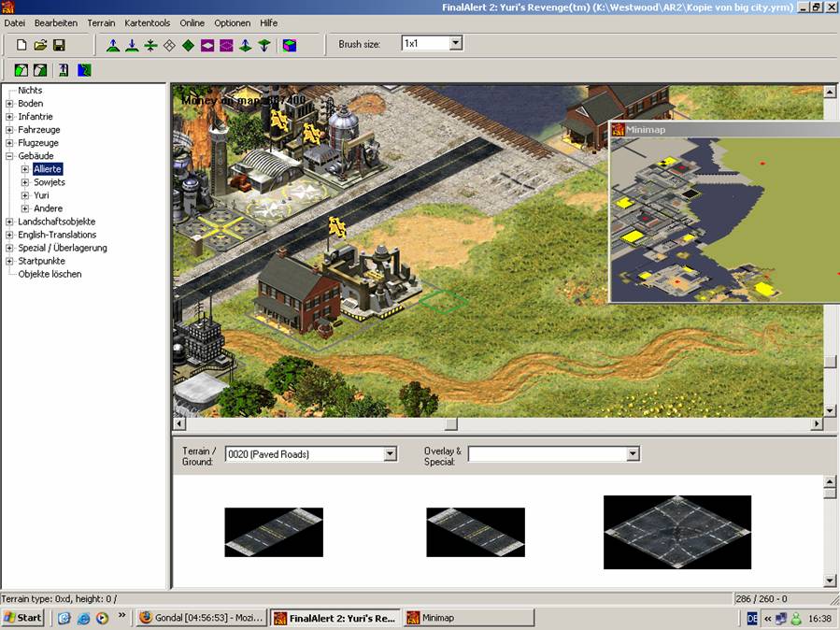Select the paved road intersection tile thumbnail
This screenshot has height=630, width=840.
676,532
